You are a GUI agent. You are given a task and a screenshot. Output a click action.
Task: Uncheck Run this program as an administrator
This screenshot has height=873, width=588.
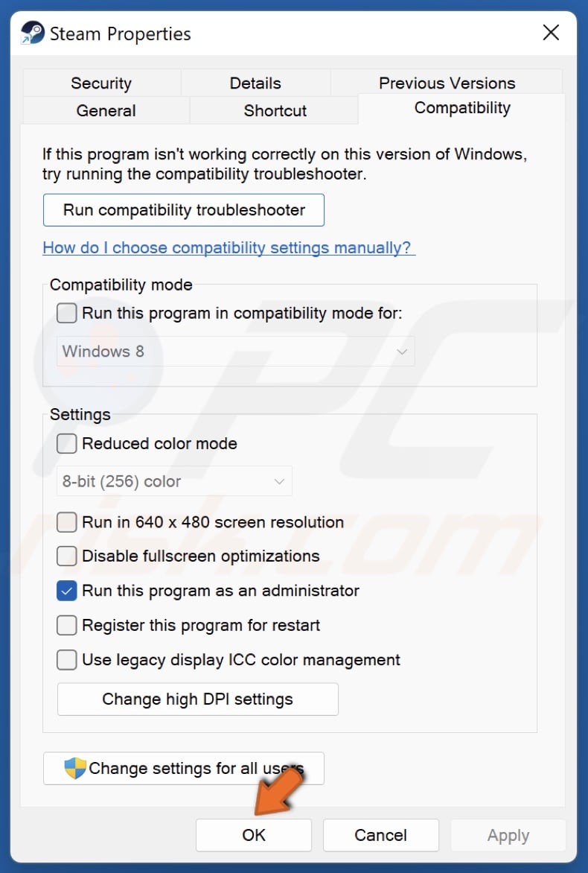(x=66, y=591)
